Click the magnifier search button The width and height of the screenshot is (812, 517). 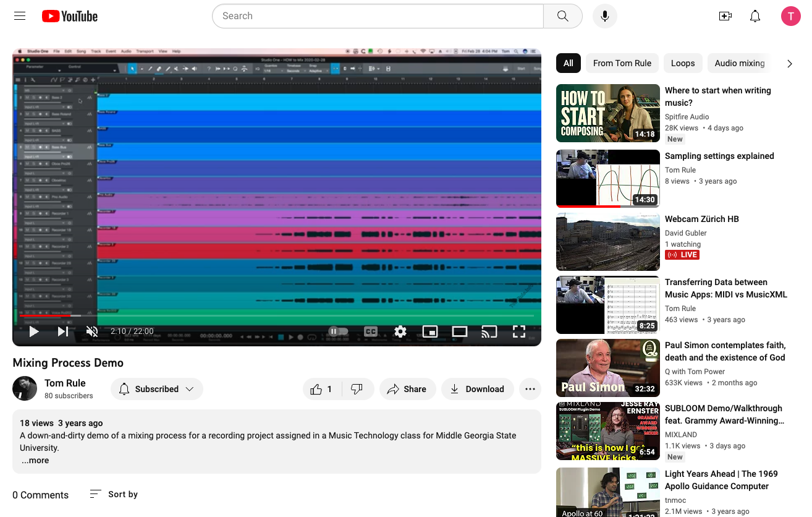[562, 16]
